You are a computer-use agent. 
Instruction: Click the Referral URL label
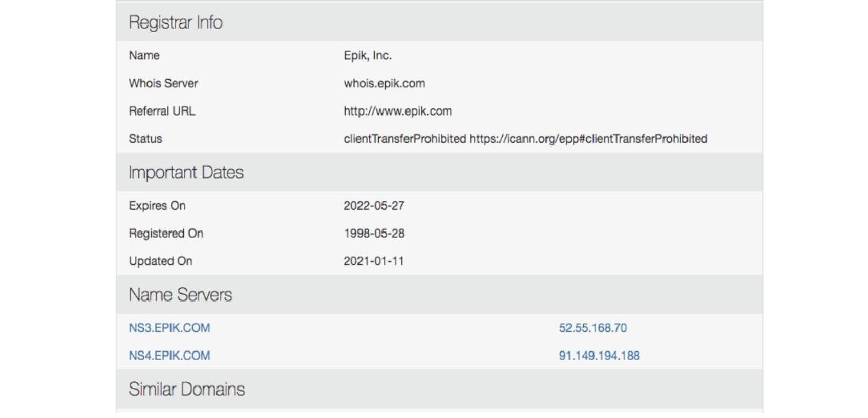[x=162, y=111]
